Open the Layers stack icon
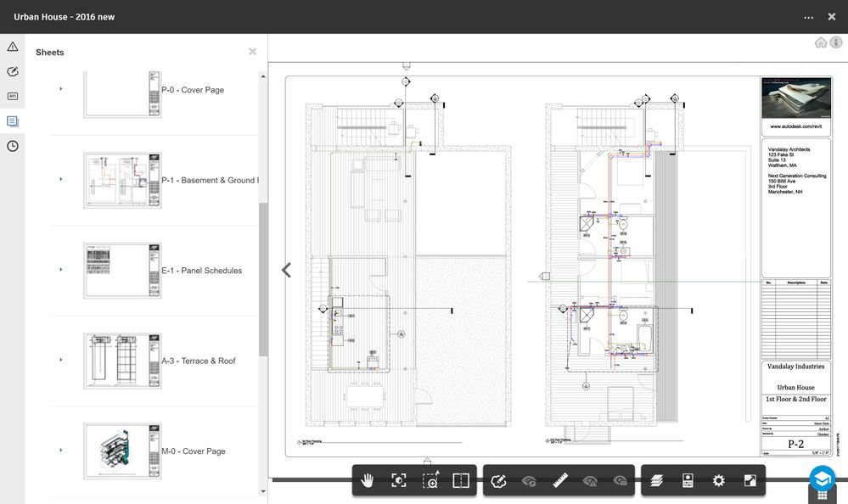 click(x=656, y=480)
